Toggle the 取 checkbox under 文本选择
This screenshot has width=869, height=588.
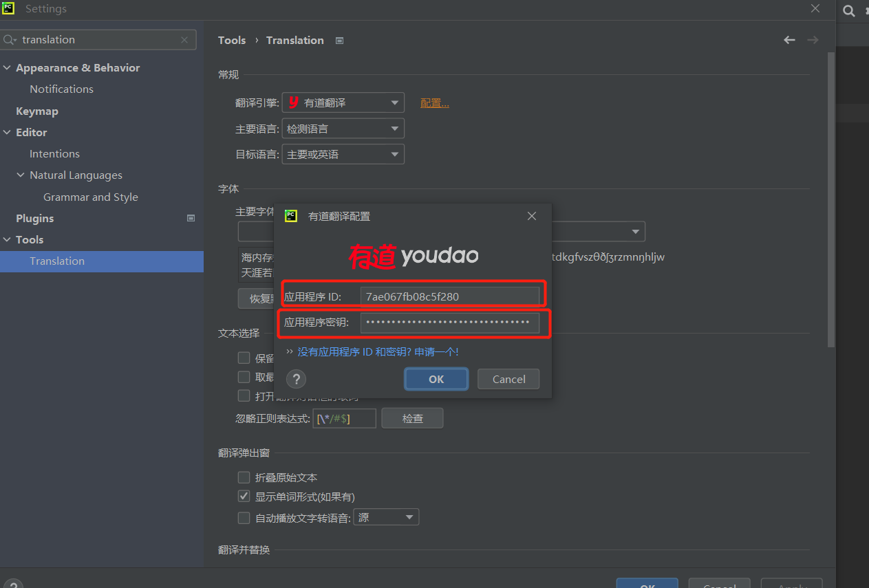pyautogui.click(x=244, y=377)
